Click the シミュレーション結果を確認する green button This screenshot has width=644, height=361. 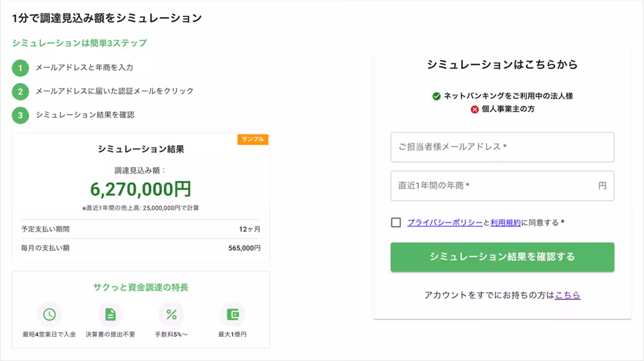click(502, 257)
